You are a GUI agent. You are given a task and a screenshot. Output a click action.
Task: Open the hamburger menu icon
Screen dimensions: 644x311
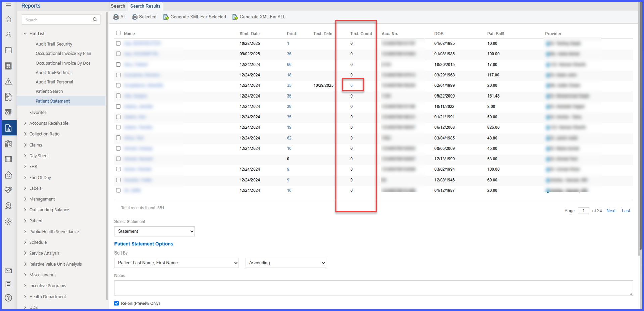(x=8, y=6)
